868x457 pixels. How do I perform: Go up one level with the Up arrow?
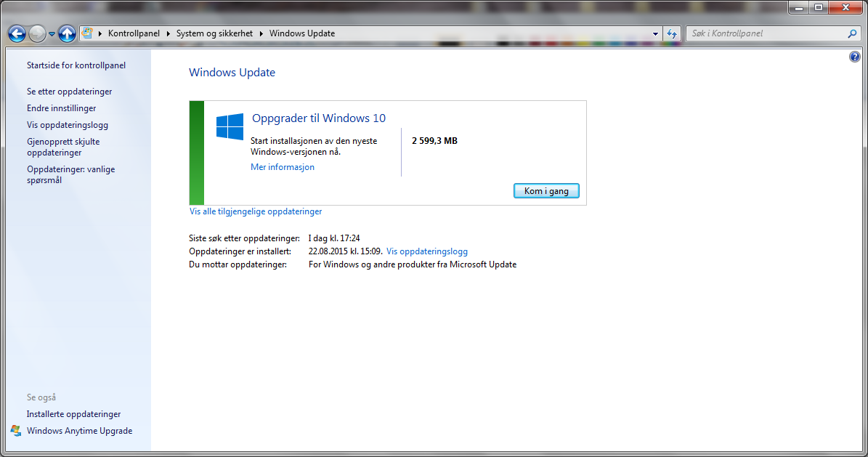[x=67, y=34]
